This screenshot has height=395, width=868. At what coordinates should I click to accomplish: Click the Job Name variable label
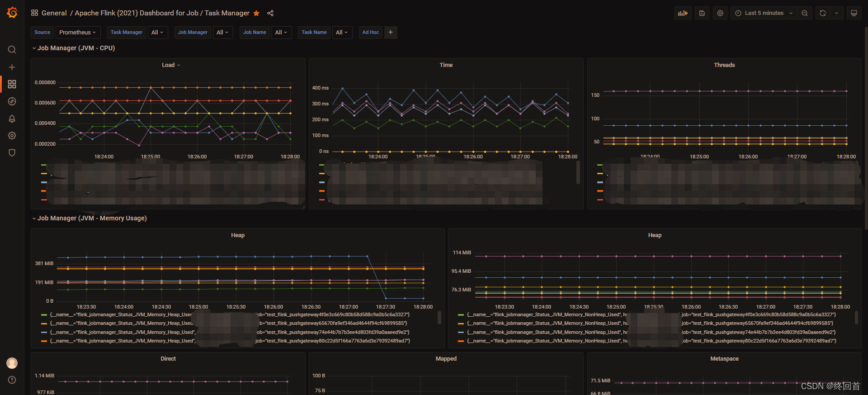tap(255, 32)
